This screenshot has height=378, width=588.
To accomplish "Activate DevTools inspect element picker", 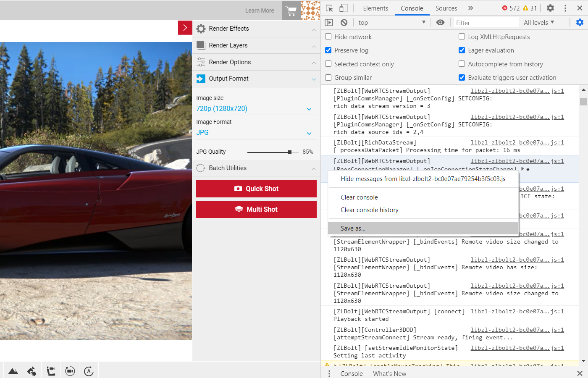I will (x=329, y=8).
